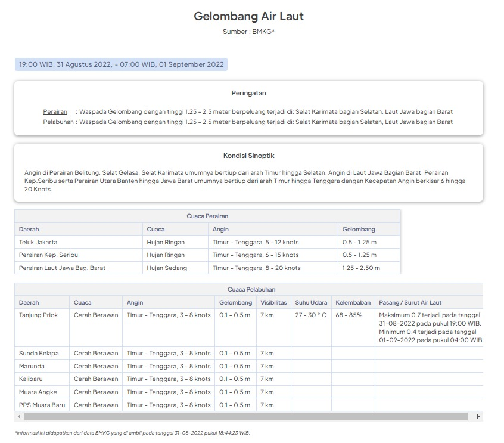The width and height of the screenshot is (504, 443).
Task: Click wind value Timur - Tenggara, 5 - 12 knots
Action: 256,242
